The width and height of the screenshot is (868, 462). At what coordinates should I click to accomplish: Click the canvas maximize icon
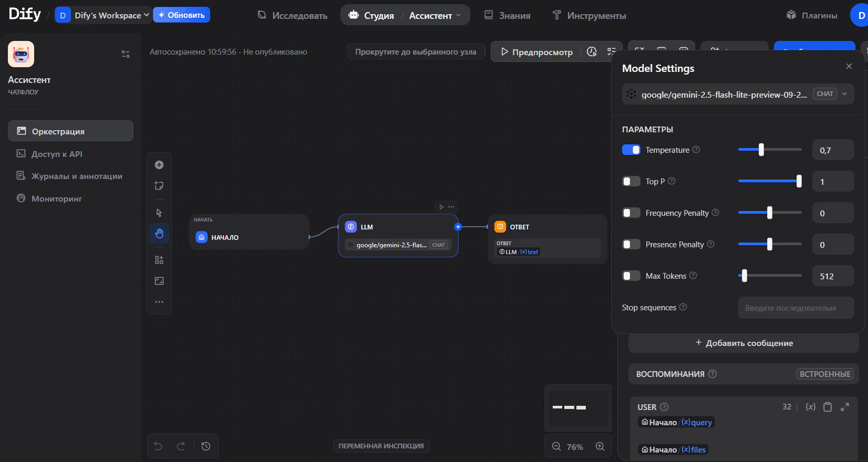[159, 281]
